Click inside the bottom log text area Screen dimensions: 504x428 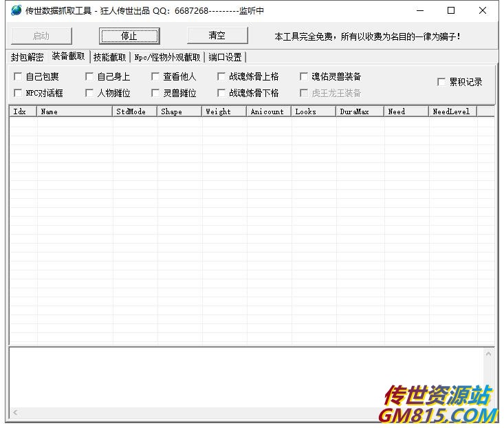tap(246, 378)
